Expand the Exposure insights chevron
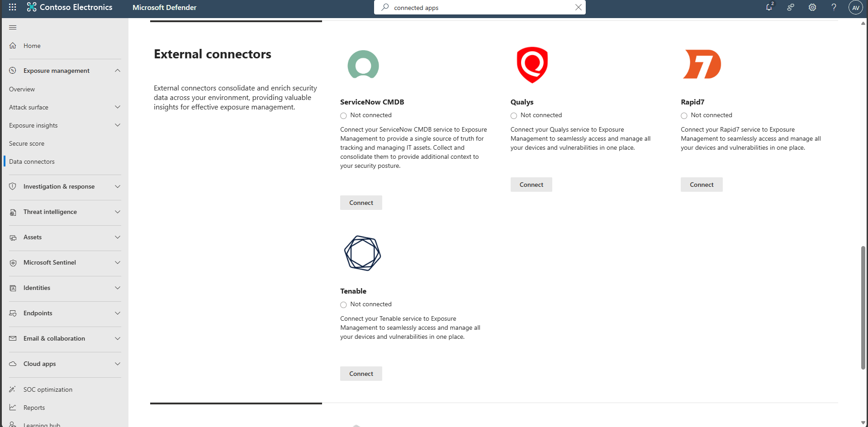868x427 pixels. tap(118, 125)
